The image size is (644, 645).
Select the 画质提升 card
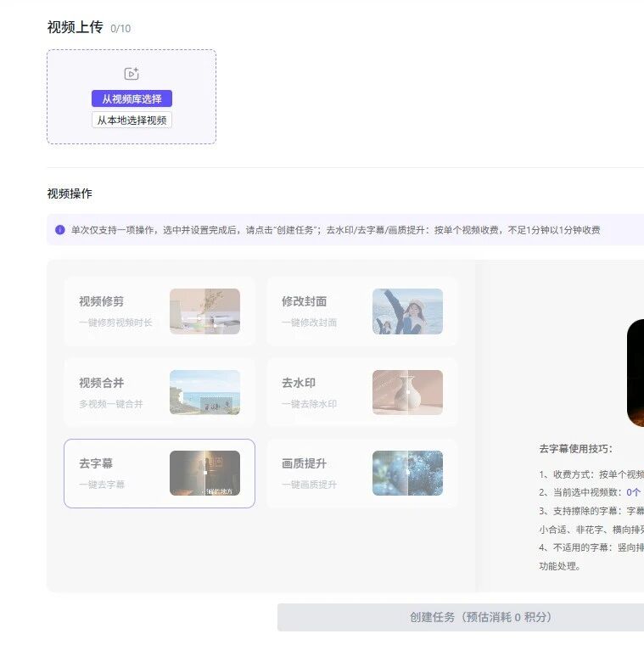coord(362,474)
